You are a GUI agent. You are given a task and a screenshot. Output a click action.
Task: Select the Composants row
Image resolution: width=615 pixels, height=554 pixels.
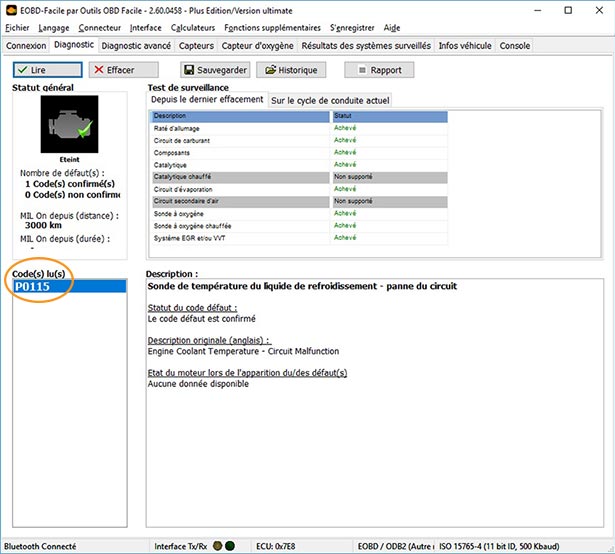[300, 153]
